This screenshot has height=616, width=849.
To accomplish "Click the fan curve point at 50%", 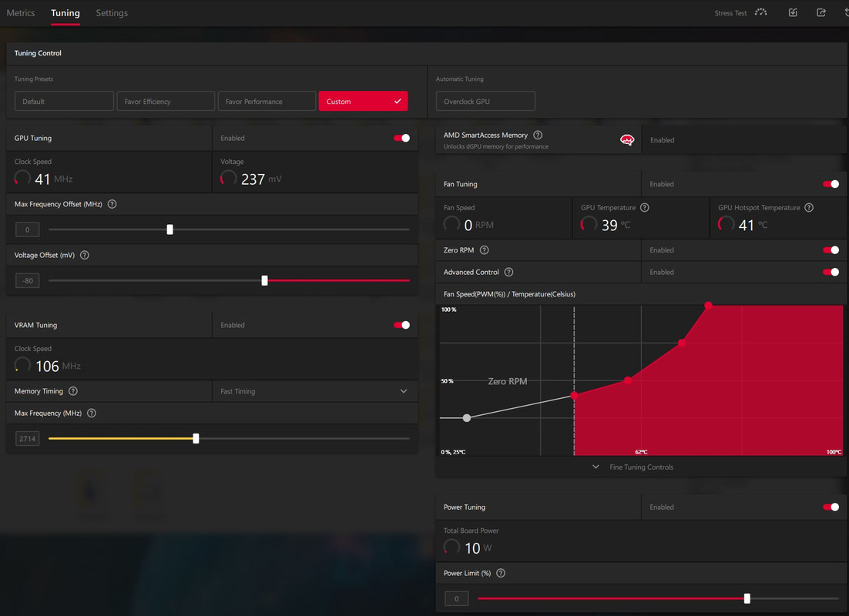I will coord(628,380).
